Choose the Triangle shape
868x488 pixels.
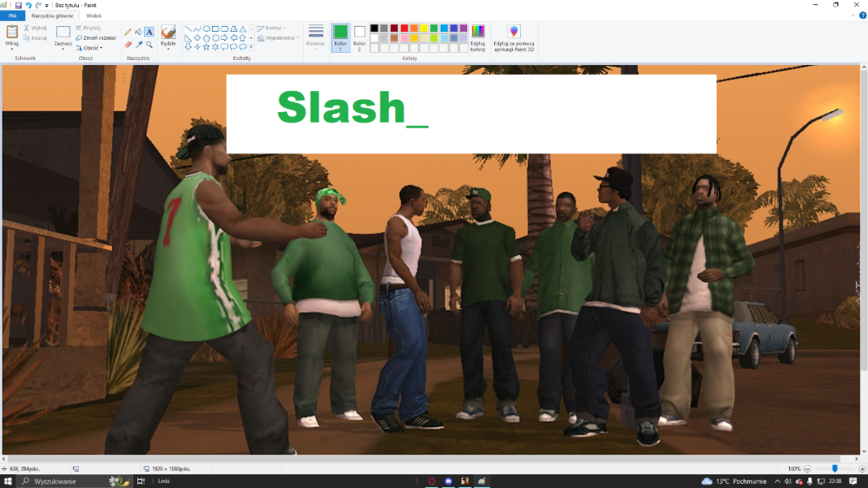click(242, 29)
